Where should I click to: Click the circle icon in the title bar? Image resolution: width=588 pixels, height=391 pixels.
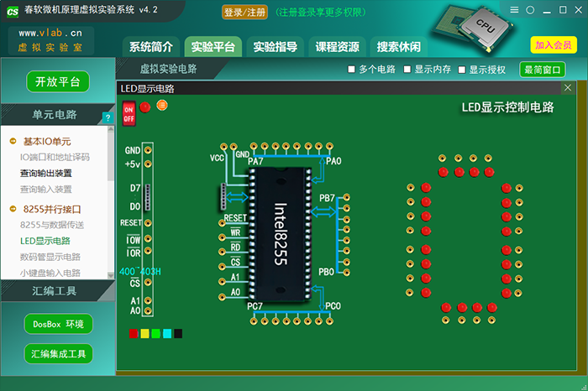530,8
